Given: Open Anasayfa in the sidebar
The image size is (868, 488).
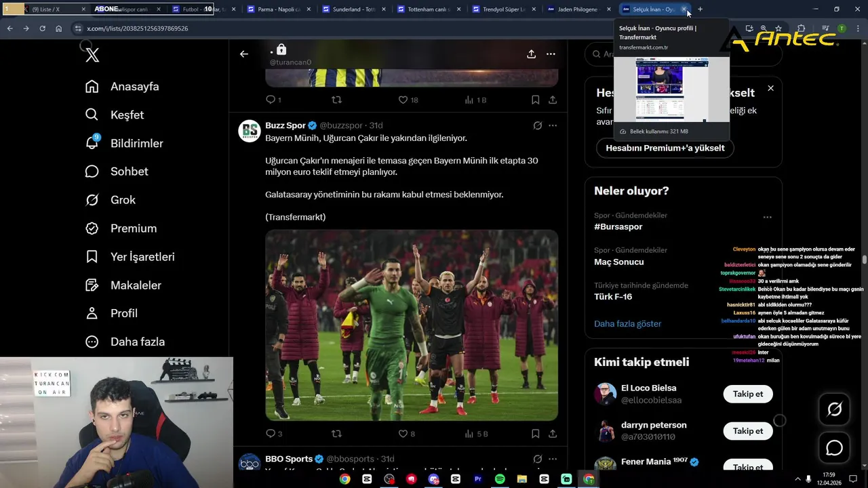Looking at the screenshot, I should (x=122, y=87).
